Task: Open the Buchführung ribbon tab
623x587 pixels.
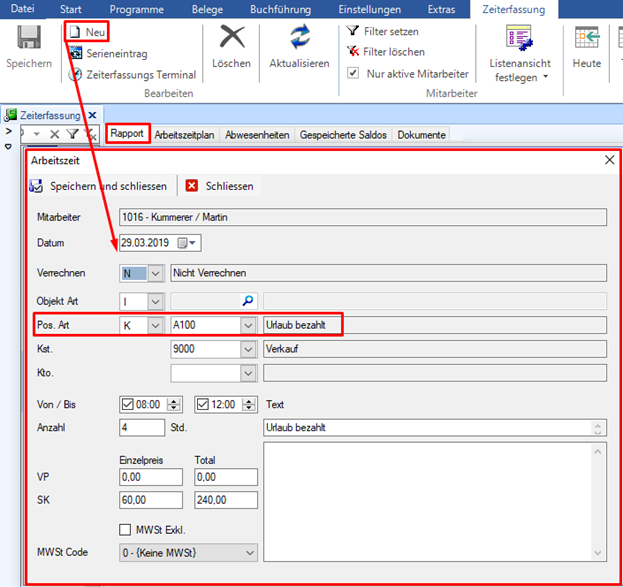Action: click(x=281, y=10)
